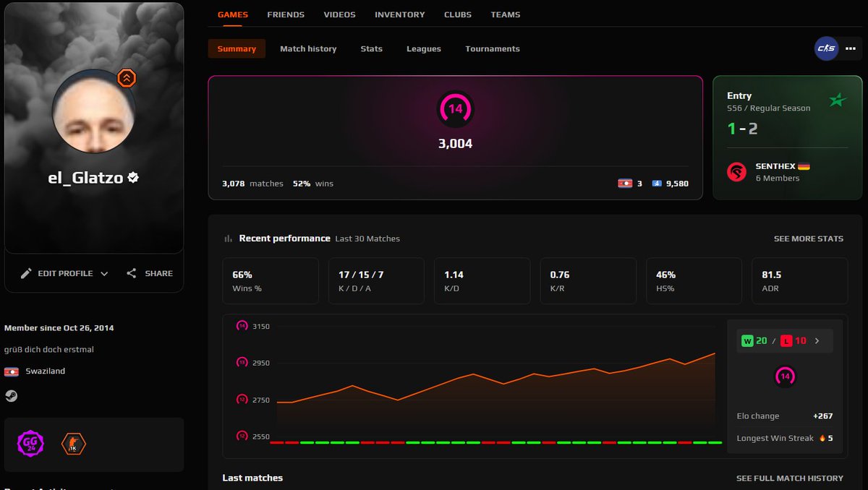The width and height of the screenshot is (868, 490).
Task: Click SEE FULL MATCH HISTORY link
Action: coord(790,478)
